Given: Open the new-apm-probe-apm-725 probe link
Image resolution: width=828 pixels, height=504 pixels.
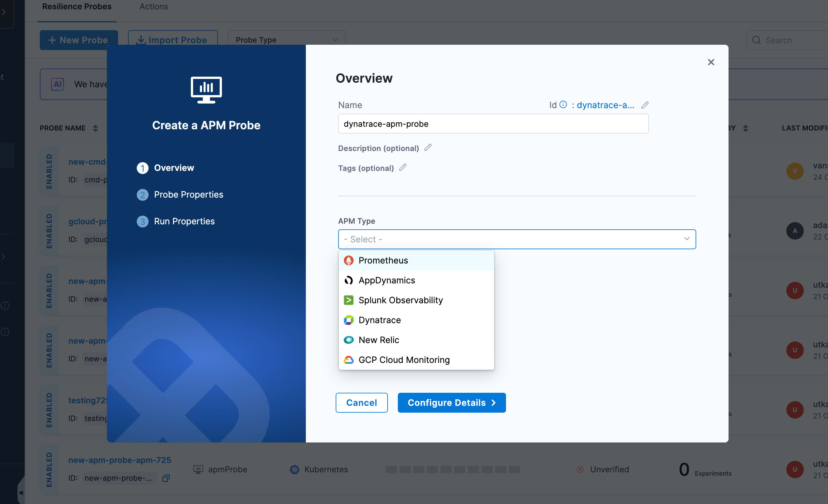Looking at the screenshot, I should (120, 460).
